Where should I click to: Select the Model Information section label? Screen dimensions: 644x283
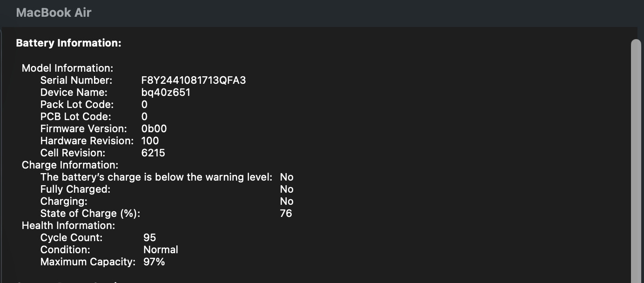point(67,68)
